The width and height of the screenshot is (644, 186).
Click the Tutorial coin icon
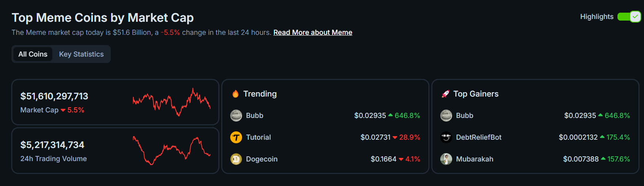(x=236, y=137)
